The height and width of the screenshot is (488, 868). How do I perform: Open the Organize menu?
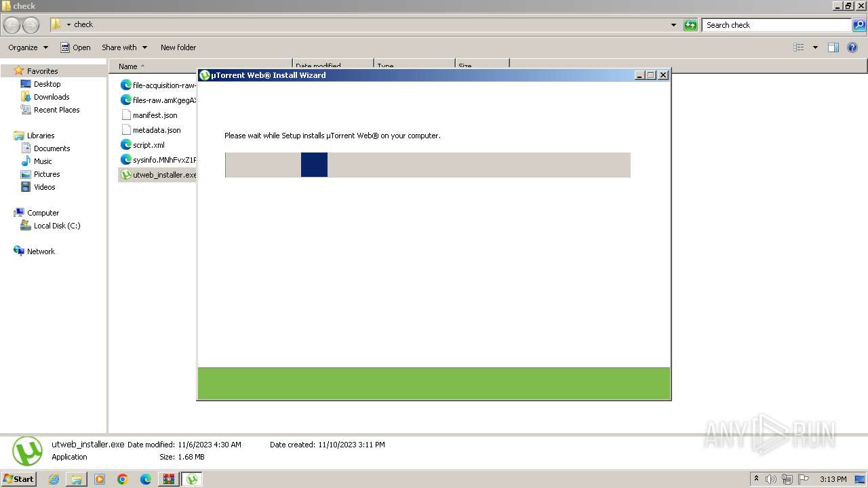coord(28,47)
